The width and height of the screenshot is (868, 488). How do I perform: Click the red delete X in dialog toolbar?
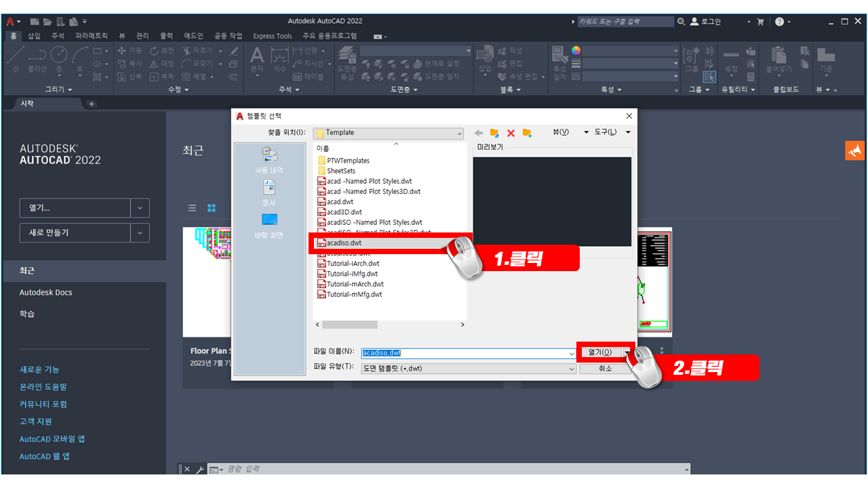511,133
